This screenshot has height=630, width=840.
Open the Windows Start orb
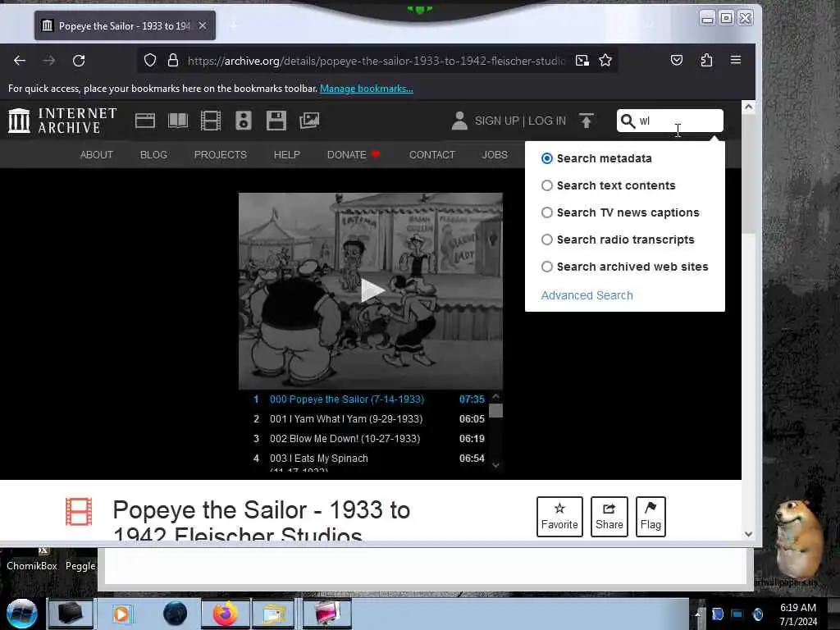22,614
